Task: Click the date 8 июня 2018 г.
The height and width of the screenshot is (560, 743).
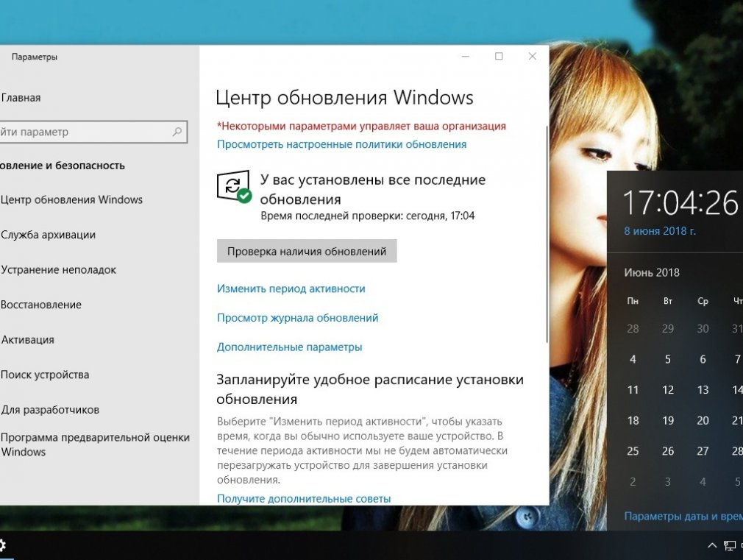Action: coord(660,231)
